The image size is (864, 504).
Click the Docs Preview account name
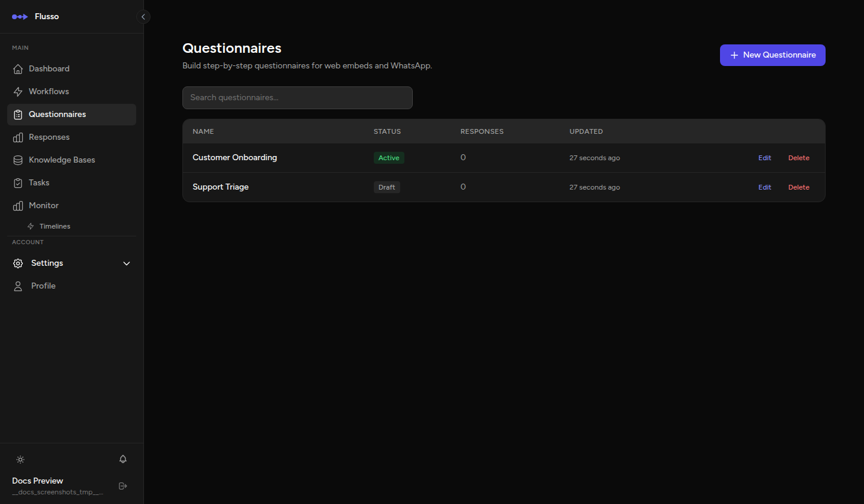pos(37,481)
